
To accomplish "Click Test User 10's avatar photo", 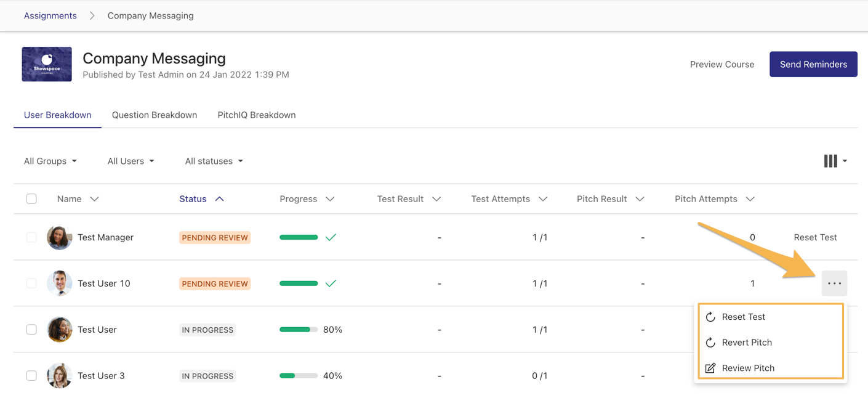I will tap(60, 283).
